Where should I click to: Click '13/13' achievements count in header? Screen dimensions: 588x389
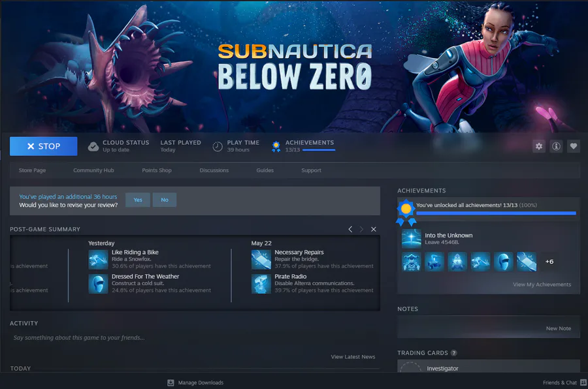pyautogui.click(x=293, y=149)
